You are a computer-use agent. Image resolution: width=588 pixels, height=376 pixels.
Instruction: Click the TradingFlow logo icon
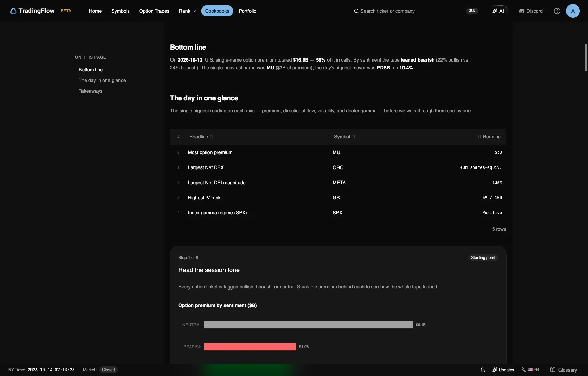tap(13, 11)
